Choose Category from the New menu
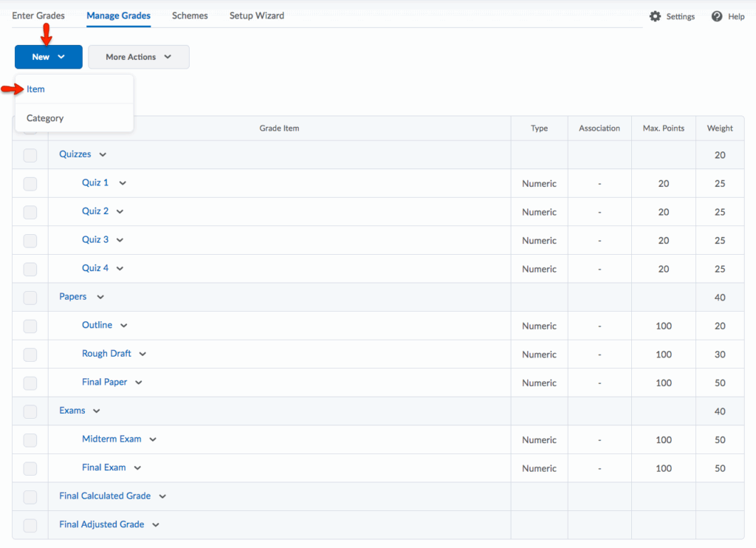756x548 pixels. click(45, 118)
